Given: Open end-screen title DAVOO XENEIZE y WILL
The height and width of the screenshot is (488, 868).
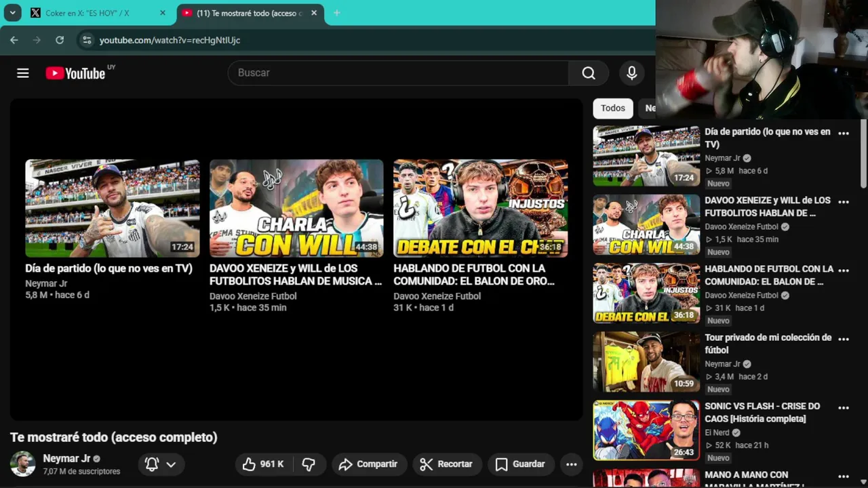Looking at the screenshot, I should tap(296, 274).
